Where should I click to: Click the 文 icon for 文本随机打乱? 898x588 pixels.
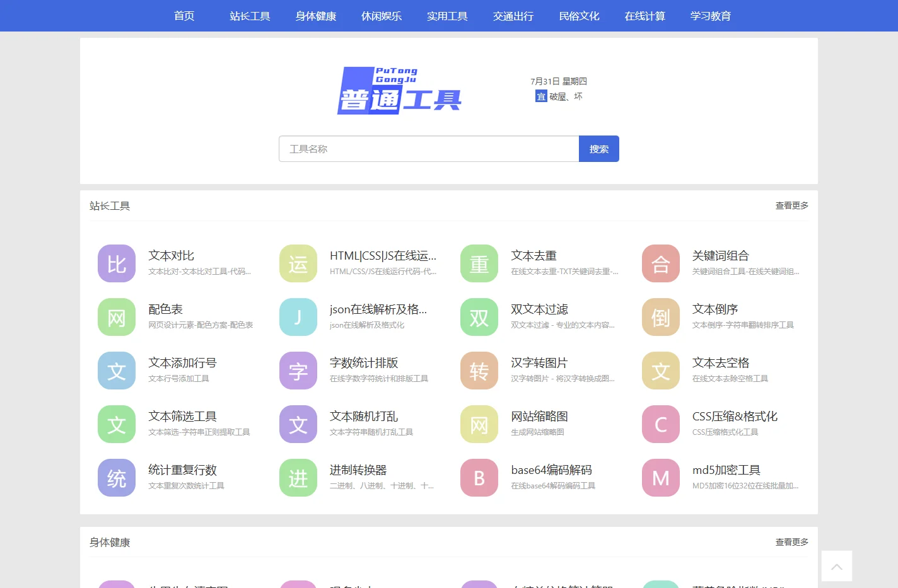tap(298, 424)
